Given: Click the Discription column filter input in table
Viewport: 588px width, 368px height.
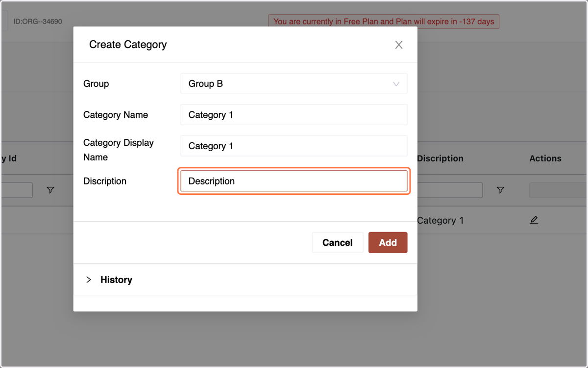Looking at the screenshot, I should pos(450,190).
